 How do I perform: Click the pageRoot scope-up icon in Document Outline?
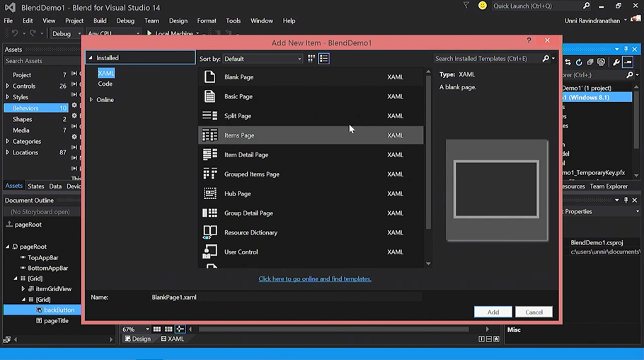pos(9,224)
